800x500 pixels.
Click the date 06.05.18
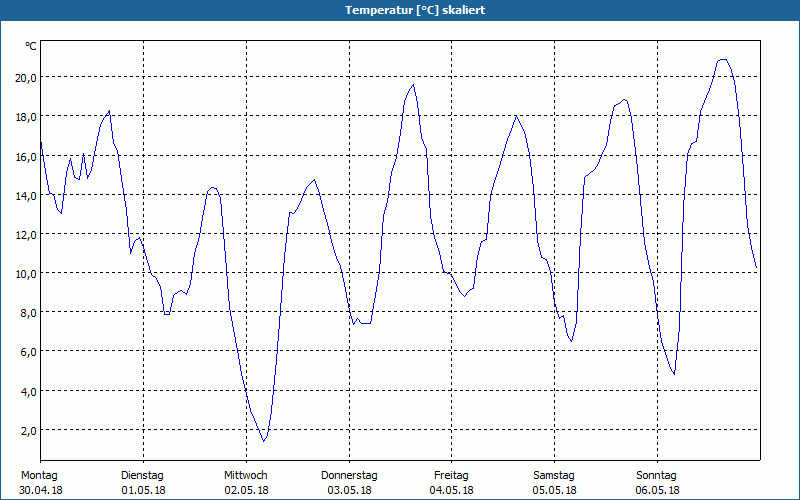point(658,490)
